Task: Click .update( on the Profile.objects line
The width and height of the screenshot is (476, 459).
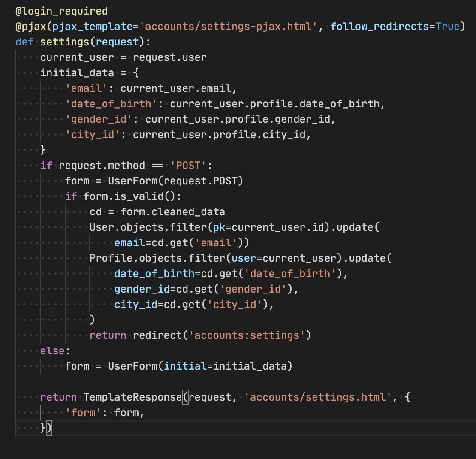Action: point(368,258)
